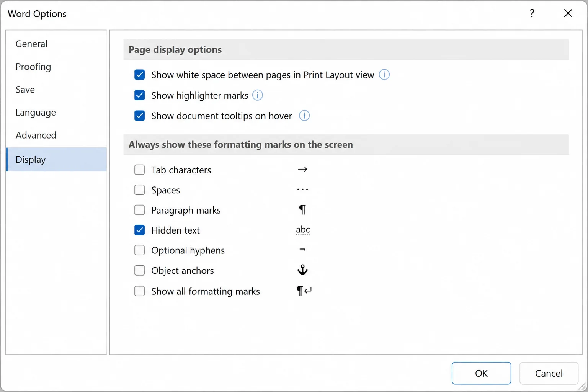Click the resize grip at dialog corner

pyautogui.click(x=582, y=386)
